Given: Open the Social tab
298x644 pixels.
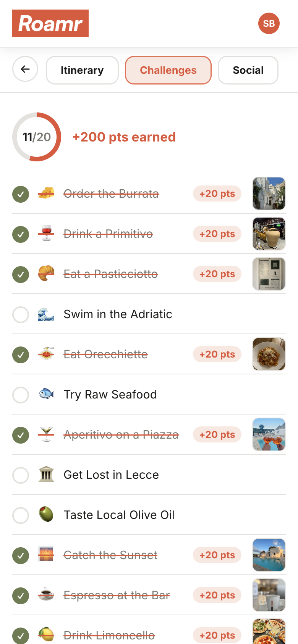Looking at the screenshot, I should (x=248, y=70).
